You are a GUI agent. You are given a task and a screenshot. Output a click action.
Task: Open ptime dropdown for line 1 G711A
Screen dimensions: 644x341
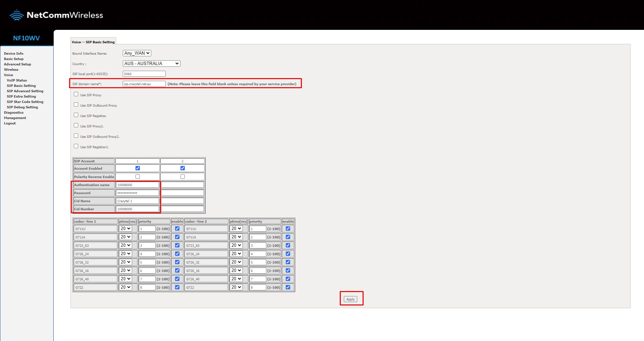pos(125,237)
